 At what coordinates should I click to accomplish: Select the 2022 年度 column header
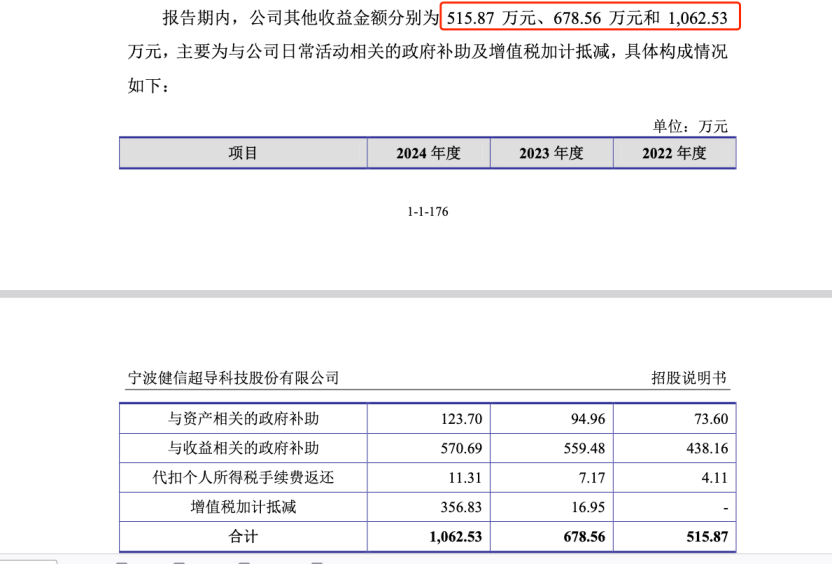[x=674, y=153]
